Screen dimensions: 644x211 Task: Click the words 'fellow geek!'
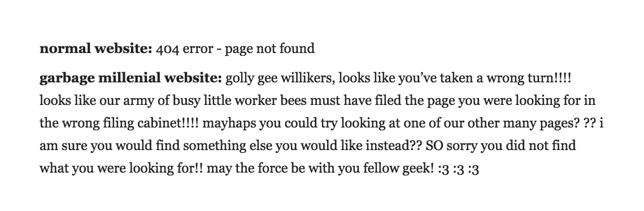398,168
